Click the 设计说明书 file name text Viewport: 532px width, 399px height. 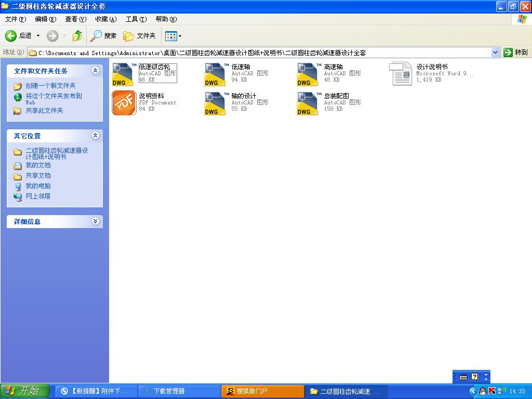pos(432,67)
